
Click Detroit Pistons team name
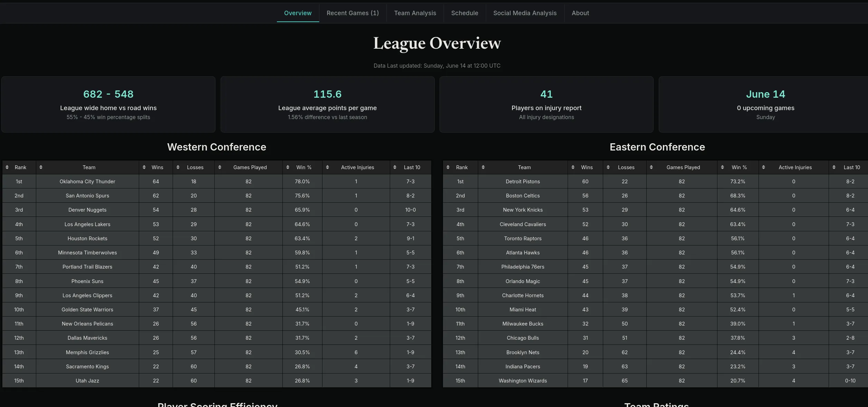523,182
